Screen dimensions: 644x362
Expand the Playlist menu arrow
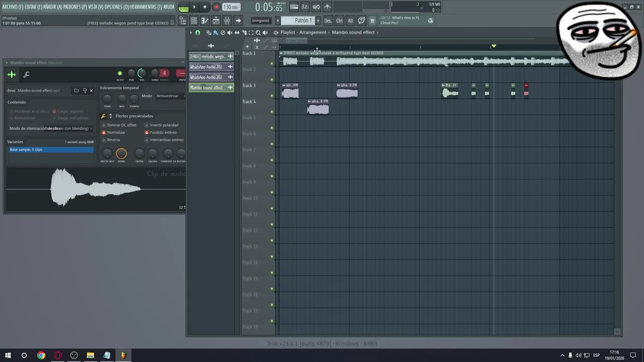pyautogui.click(x=191, y=32)
